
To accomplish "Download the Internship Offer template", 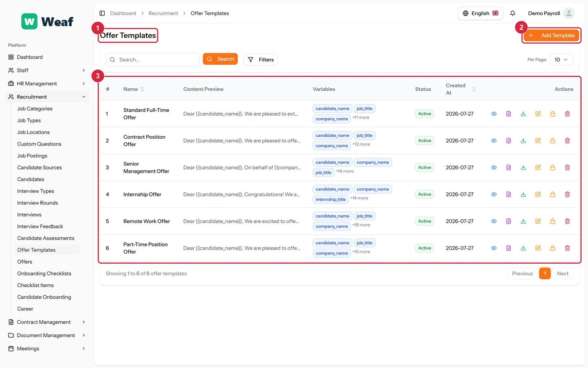I will point(523,195).
